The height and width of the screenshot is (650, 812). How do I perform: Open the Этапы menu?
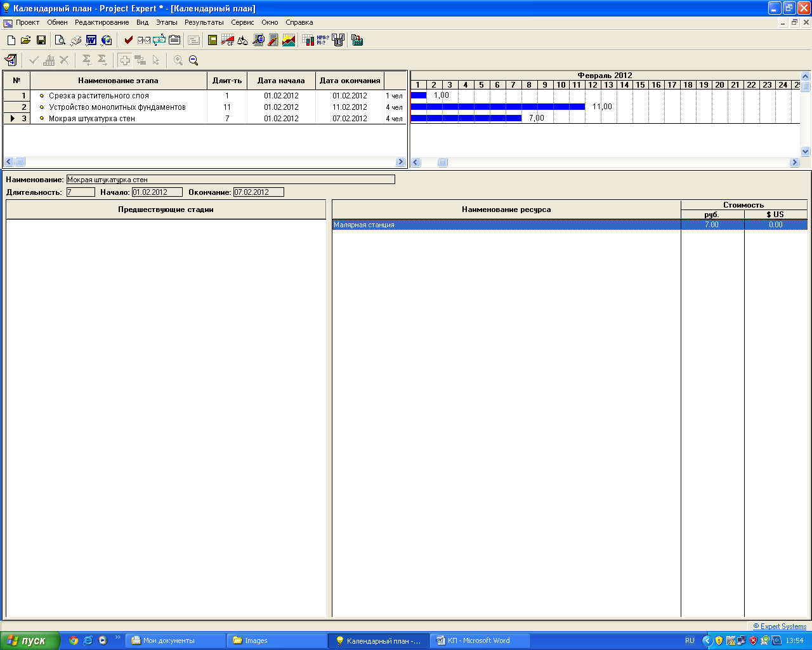coord(167,22)
